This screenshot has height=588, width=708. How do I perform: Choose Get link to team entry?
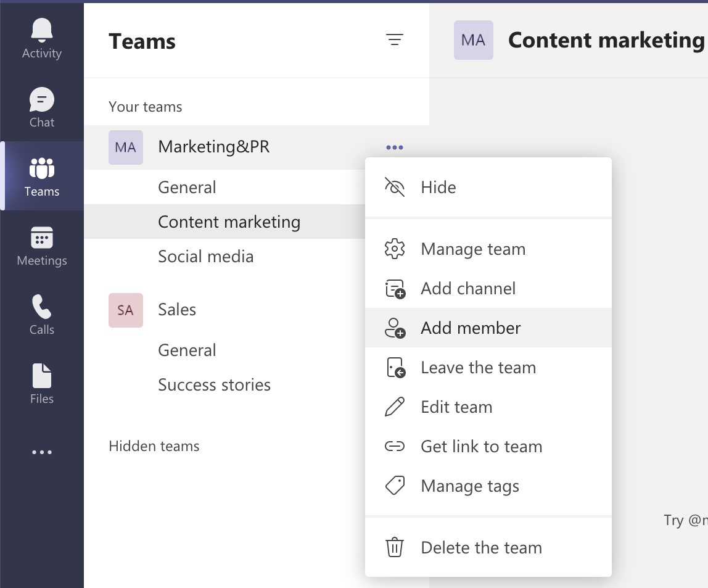[488, 446]
